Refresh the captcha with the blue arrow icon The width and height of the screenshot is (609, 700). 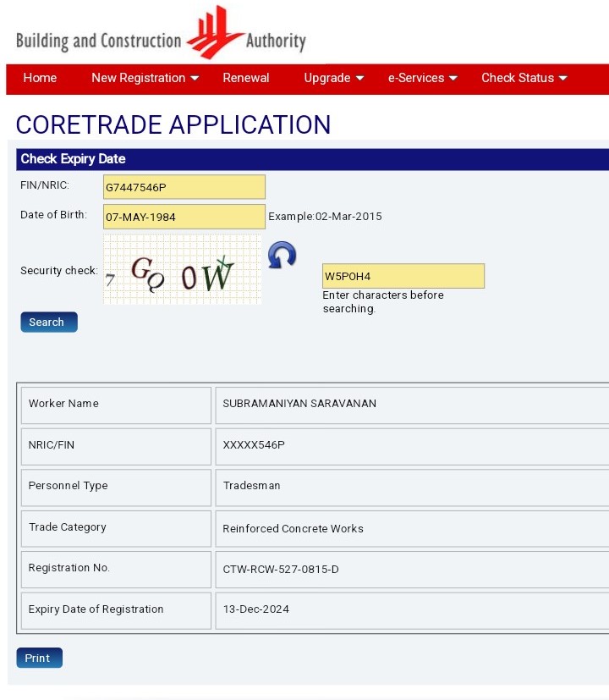click(x=282, y=255)
